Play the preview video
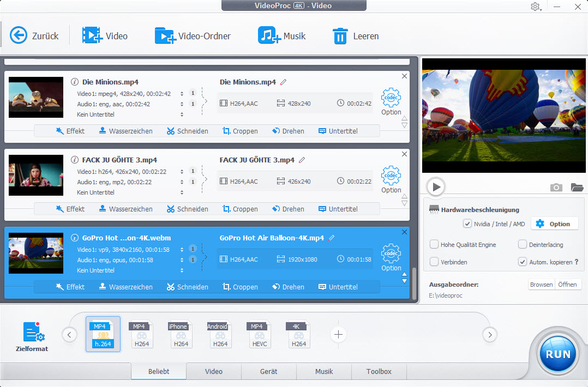 point(436,186)
